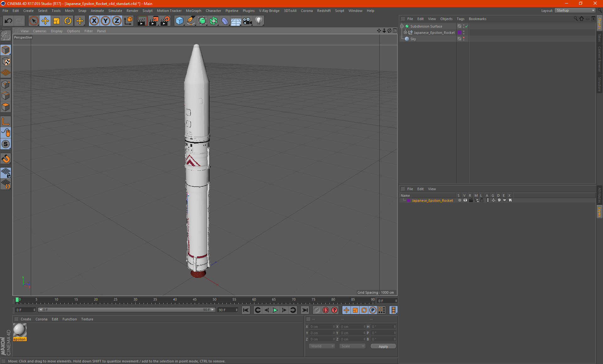603x364 pixels.
Task: Switch to Texture mode icon
Action: coord(6,62)
